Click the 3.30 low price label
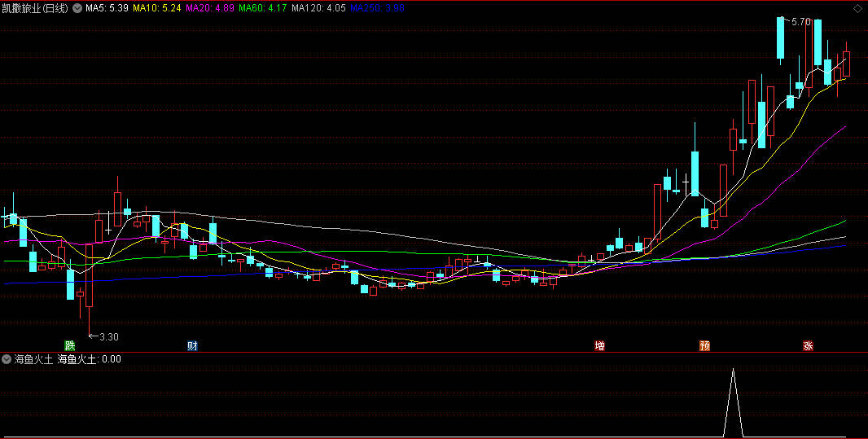This screenshot has height=439, width=868. tap(109, 336)
